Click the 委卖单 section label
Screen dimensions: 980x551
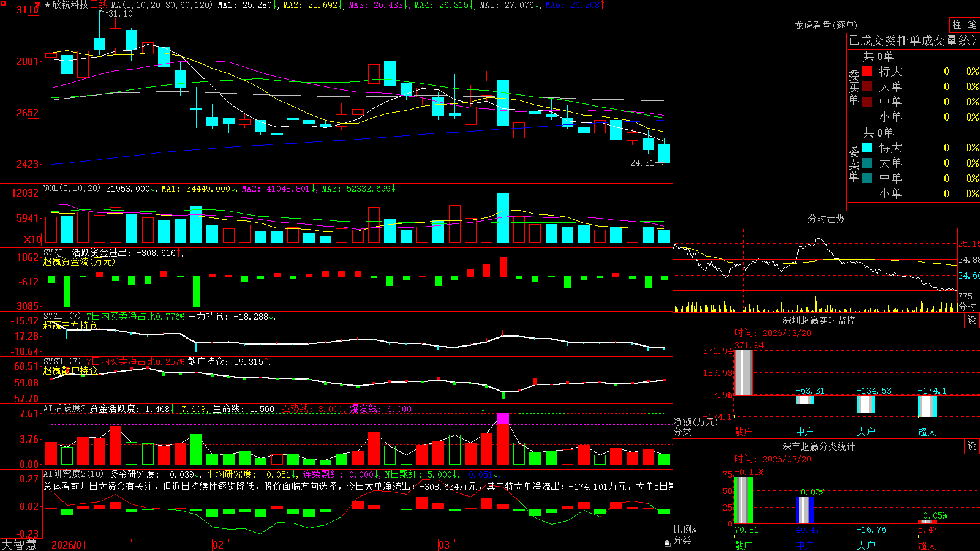tap(854, 163)
